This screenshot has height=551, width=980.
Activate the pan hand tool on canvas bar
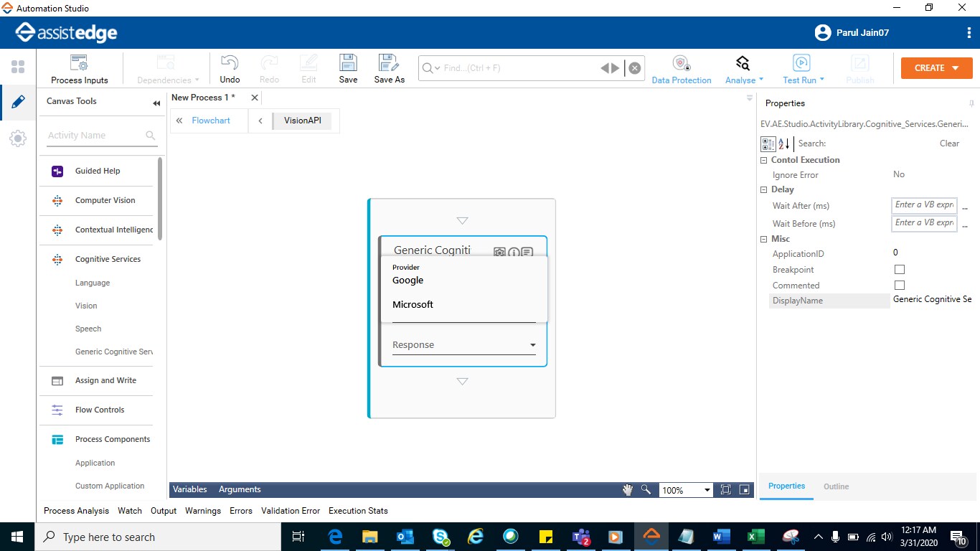(628, 489)
